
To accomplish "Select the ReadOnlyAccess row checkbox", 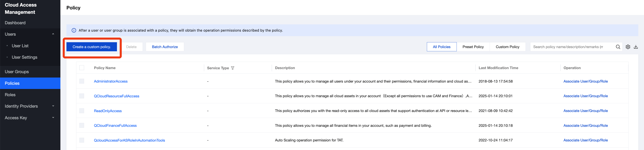I will pos(82,111).
